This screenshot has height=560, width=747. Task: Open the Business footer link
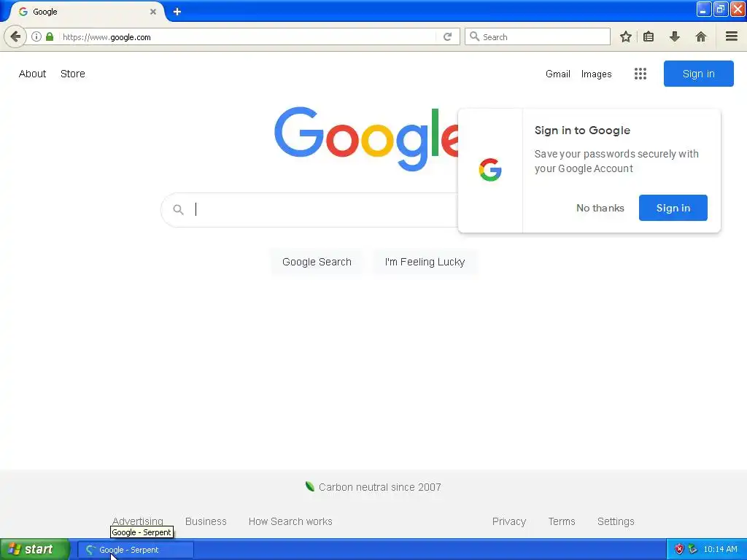pyautogui.click(x=206, y=521)
